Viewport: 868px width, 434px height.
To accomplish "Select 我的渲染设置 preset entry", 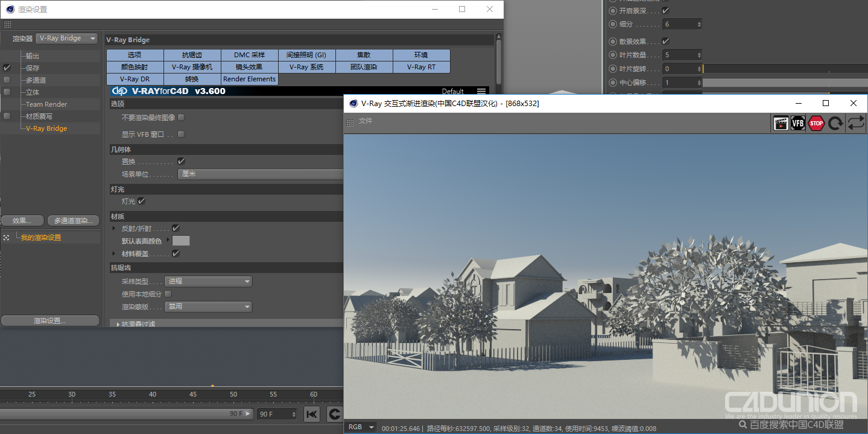I will pyautogui.click(x=41, y=237).
